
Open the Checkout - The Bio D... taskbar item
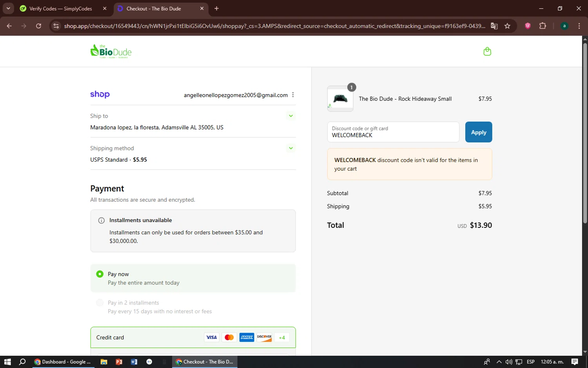(205, 362)
